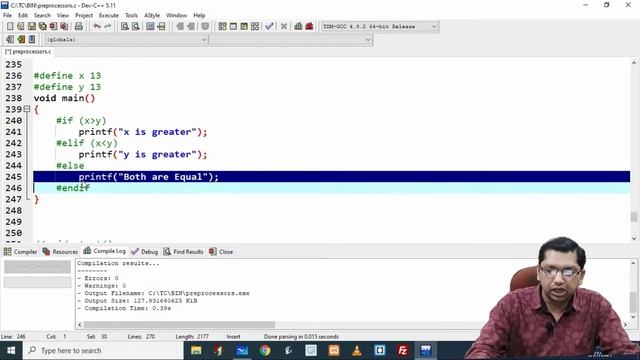Open Profile analysis chart icon
This screenshot has height=360, width=640.
(298, 27)
